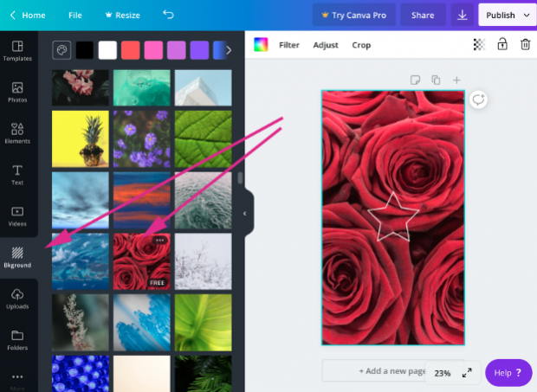Choose the pink flowers dark background thumbnail
Image resolution: width=537 pixels, height=392 pixels.
(81, 88)
